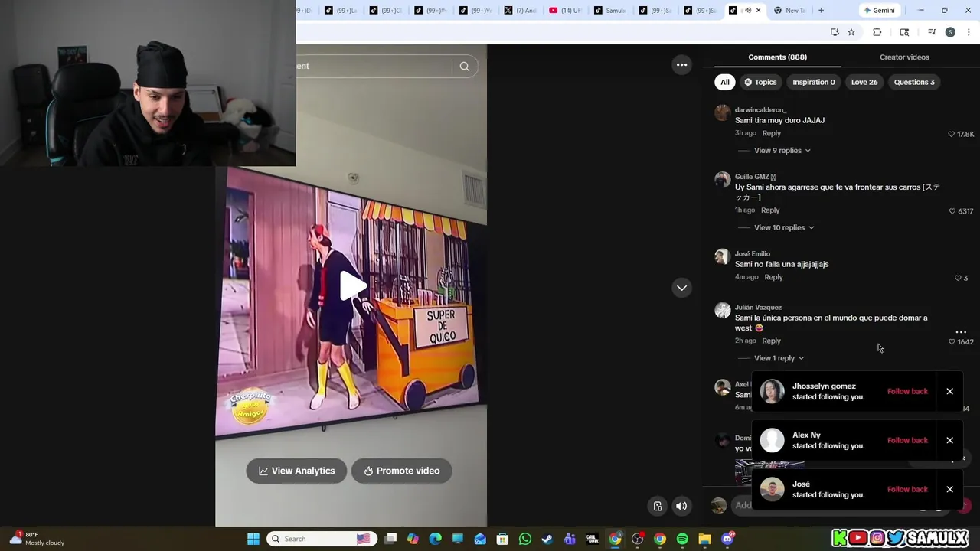
Task: Open a new browser tab with plus
Action: (821, 10)
